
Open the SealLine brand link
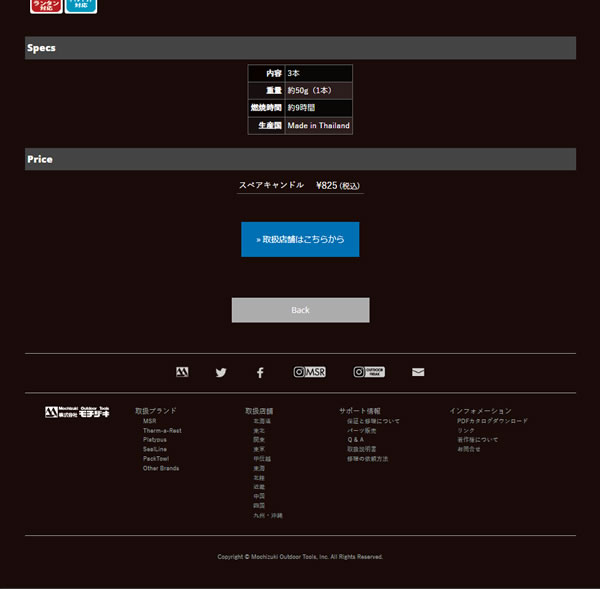click(x=155, y=449)
